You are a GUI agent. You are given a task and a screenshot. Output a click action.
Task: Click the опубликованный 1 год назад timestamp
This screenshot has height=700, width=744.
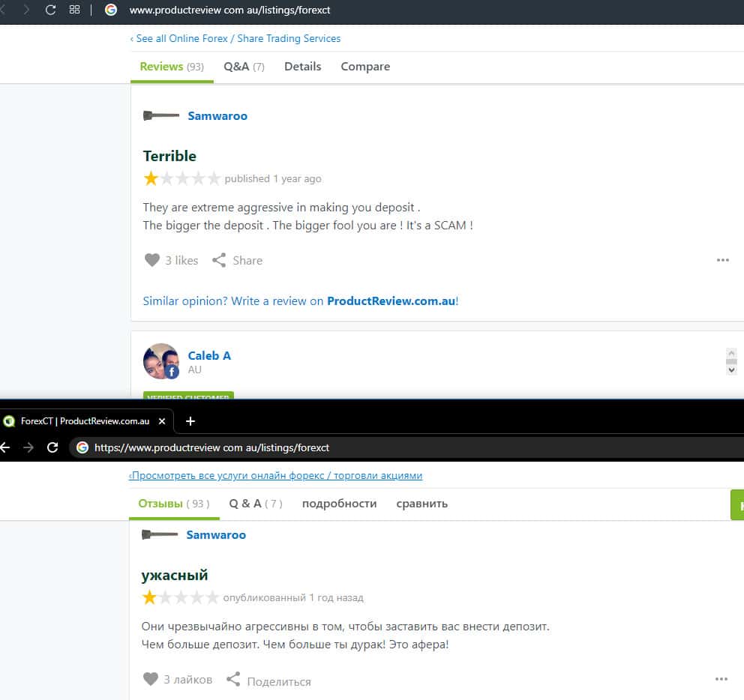293,598
